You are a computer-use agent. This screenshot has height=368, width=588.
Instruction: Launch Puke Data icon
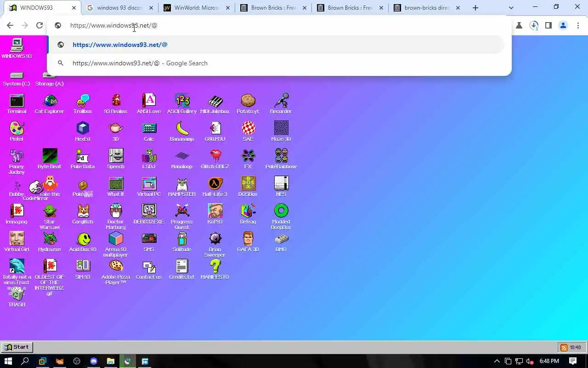pos(83,159)
